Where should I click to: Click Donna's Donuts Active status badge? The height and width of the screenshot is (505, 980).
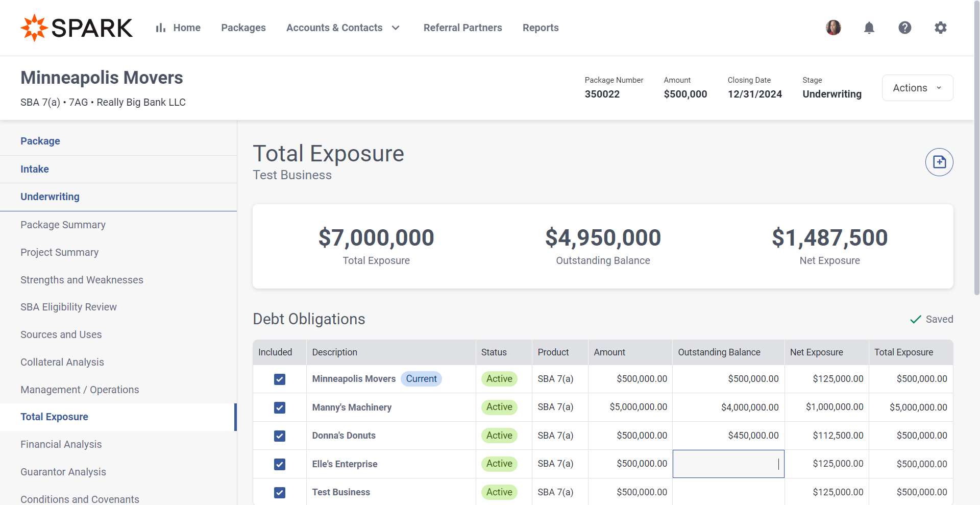click(x=499, y=436)
